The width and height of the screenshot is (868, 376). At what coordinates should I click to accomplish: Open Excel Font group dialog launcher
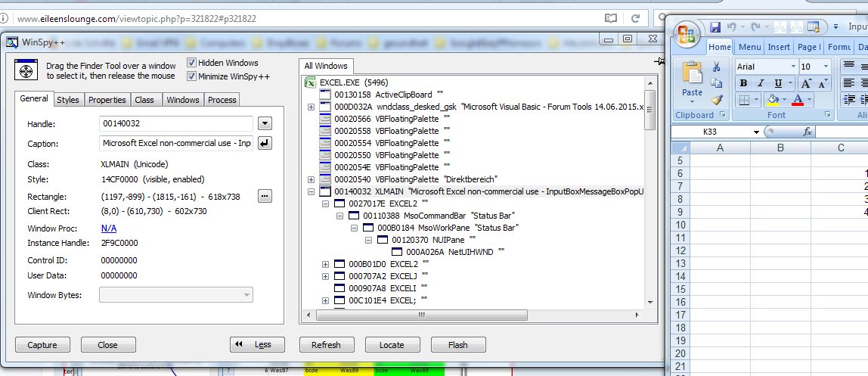pos(828,115)
